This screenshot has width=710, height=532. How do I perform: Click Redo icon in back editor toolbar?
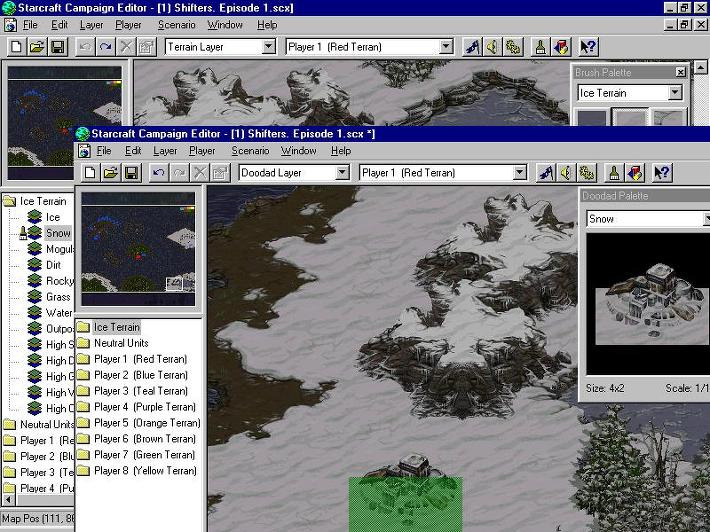click(106, 47)
